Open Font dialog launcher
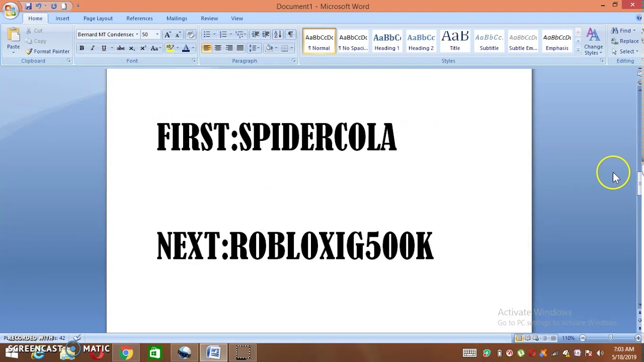This screenshot has height=362, width=644. pos(194,61)
